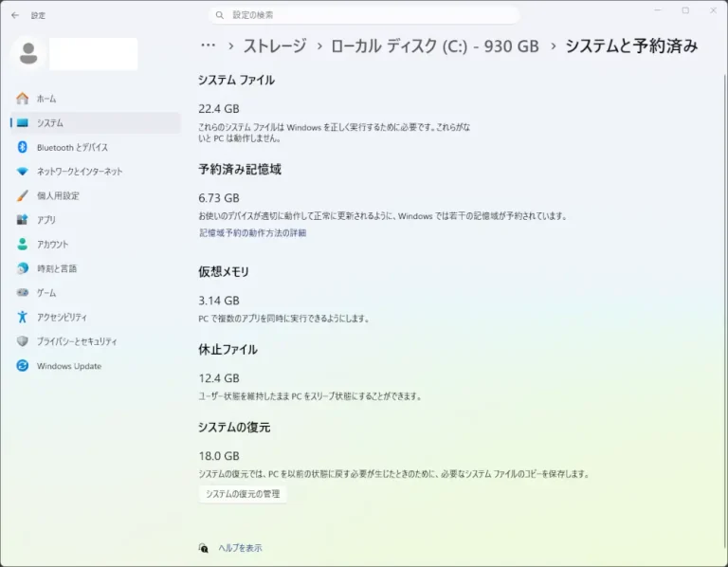Click the Windows Update refresh icon
Viewport: 728px width, 567px height.
pyautogui.click(x=23, y=366)
